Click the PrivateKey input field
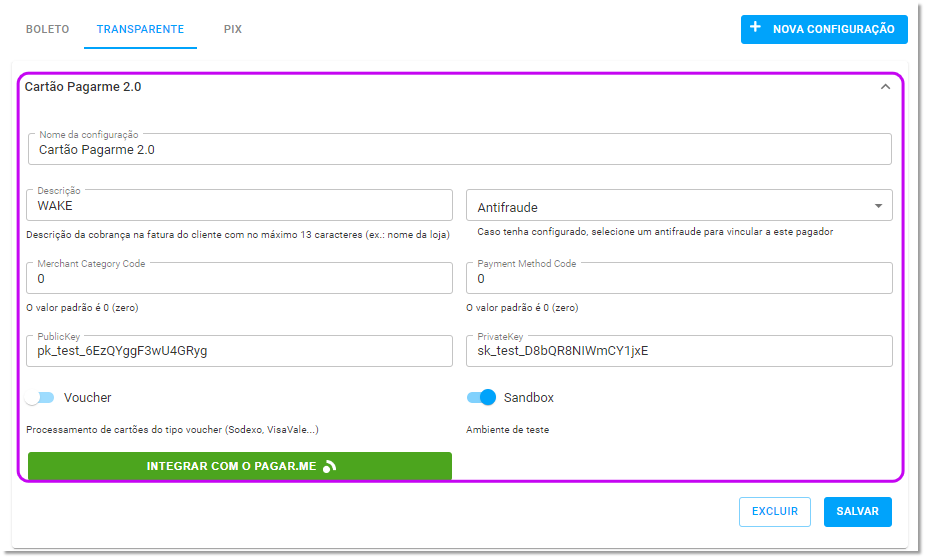The image size is (925, 558). 679,351
